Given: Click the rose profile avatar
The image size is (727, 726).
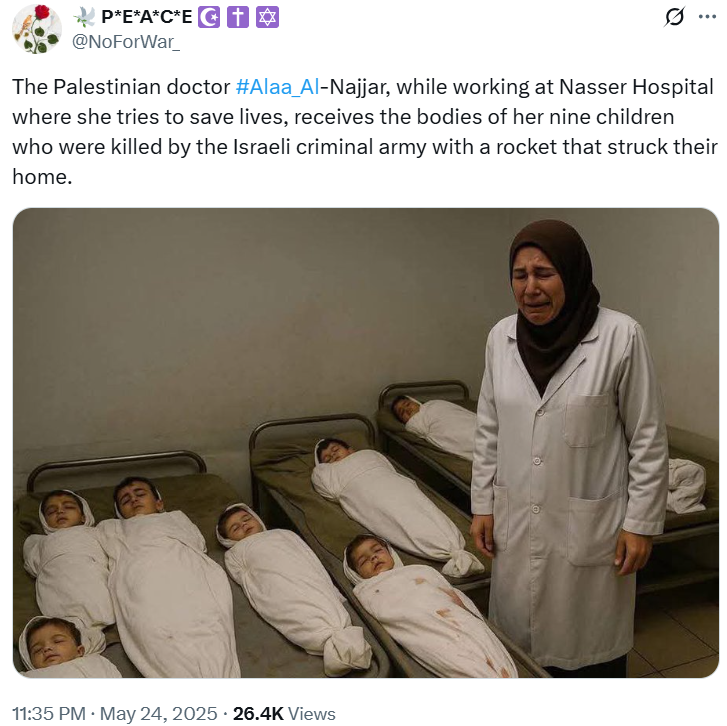Looking at the screenshot, I should click(37, 29).
